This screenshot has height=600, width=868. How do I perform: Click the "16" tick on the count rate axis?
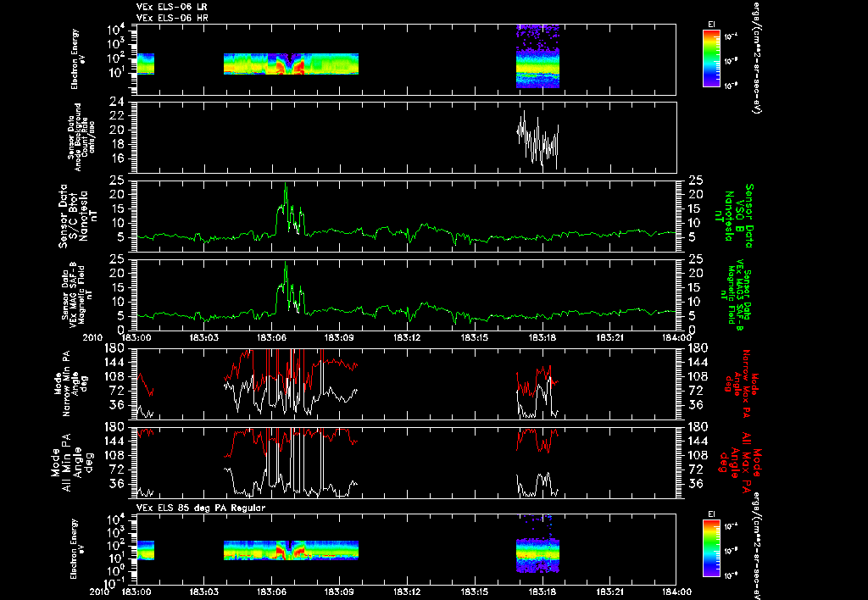click(117, 158)
